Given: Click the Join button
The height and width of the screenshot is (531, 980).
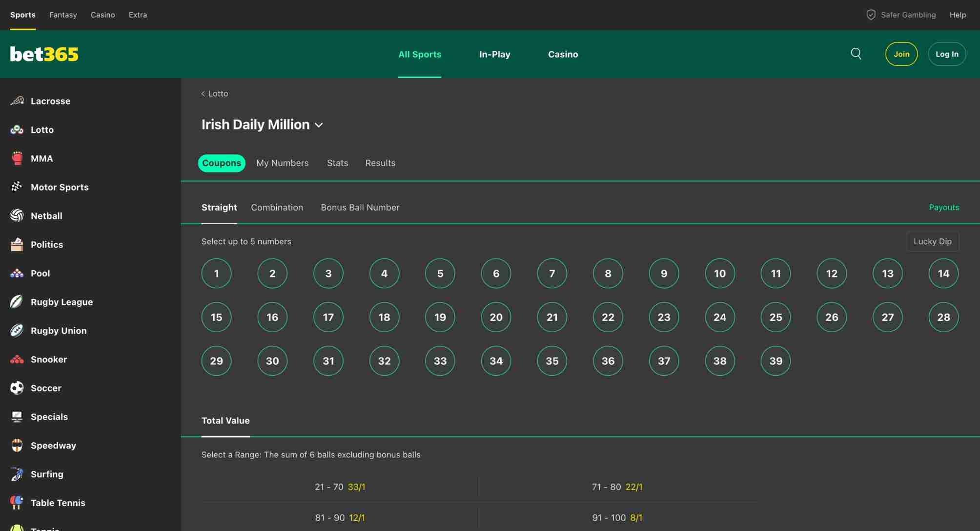Looking at the screenshot, I should (901, 54).
